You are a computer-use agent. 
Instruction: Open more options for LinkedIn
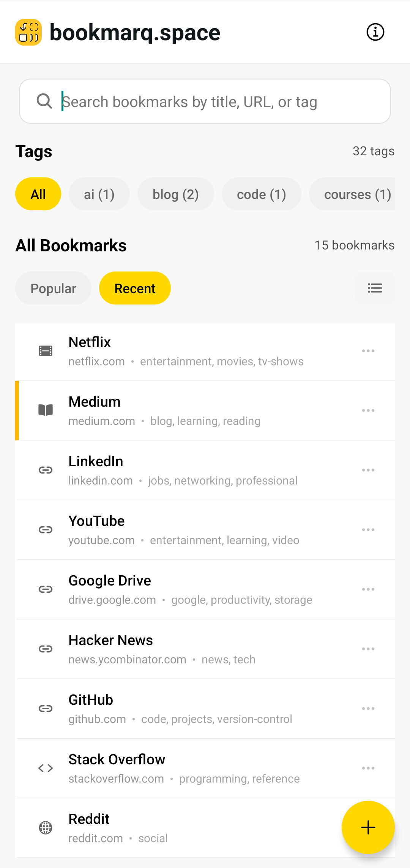(368, 470)
